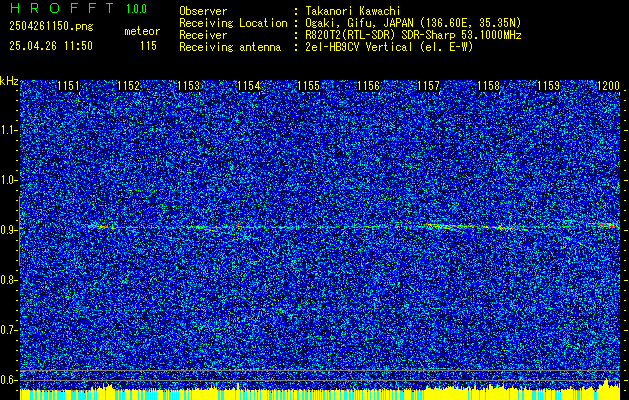
Task: Click the 1.1 kHz axis label
Action: (x=8, y=130)
